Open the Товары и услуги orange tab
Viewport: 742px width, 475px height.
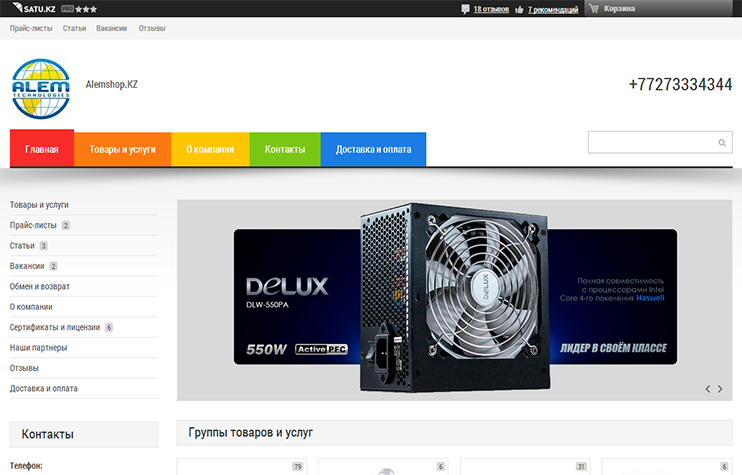(x=122, y=149)
